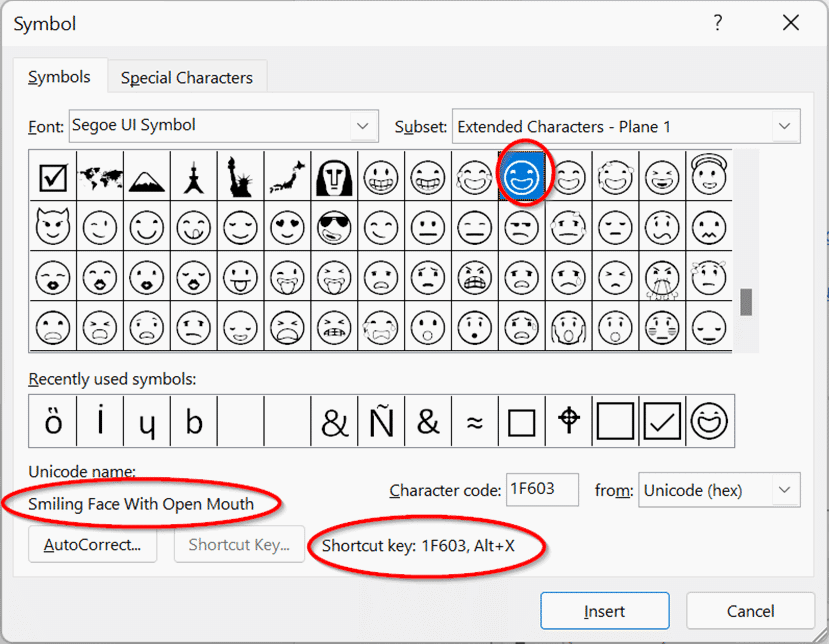Expand the Subset dropdown
The image size is (829, 644).
coord(784,126)
